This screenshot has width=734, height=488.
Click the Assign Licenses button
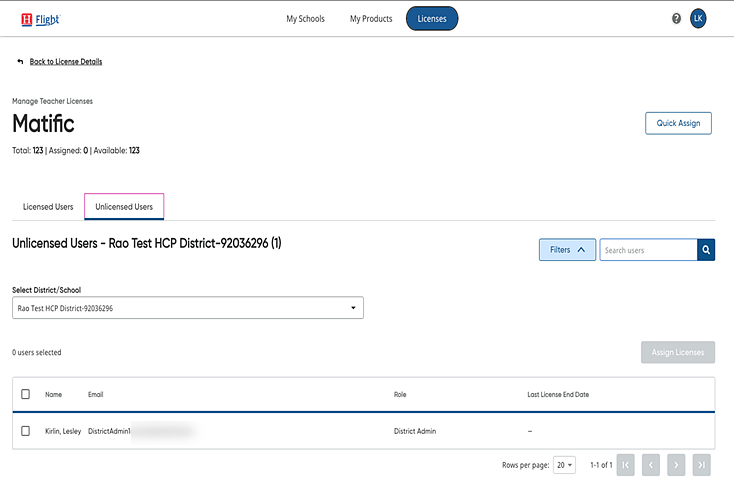678,352
